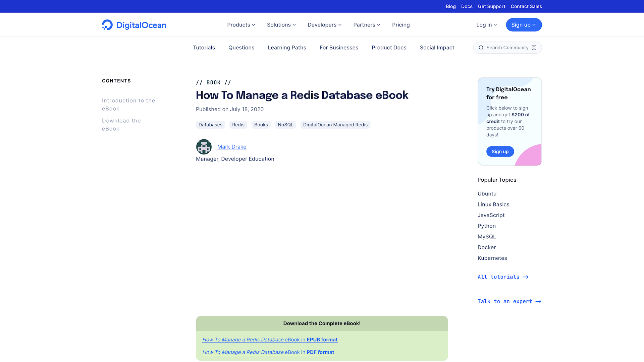The height and width of the screenshot is (362, 644).
Task: Click the All tutorials link
Action: point(503,277)
